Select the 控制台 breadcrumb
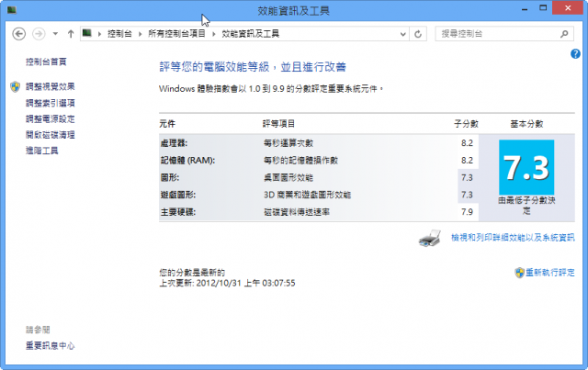Image resolution: width=588 pixels, height=370 pixels. pos(119,34)
